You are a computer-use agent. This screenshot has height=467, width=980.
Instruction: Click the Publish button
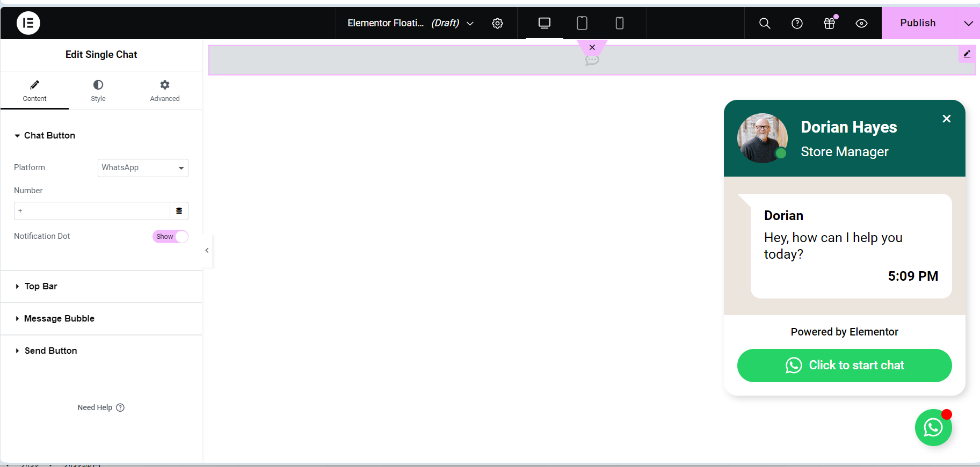[918, 23]
